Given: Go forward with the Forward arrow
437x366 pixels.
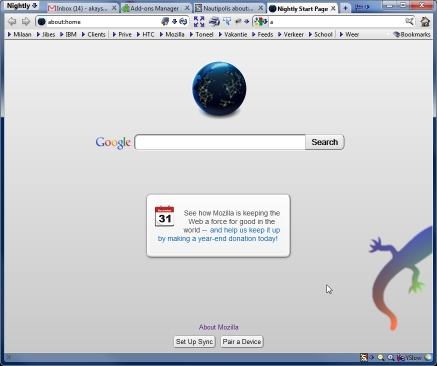Looking at the screenshot, I should (x=26, y=22).
